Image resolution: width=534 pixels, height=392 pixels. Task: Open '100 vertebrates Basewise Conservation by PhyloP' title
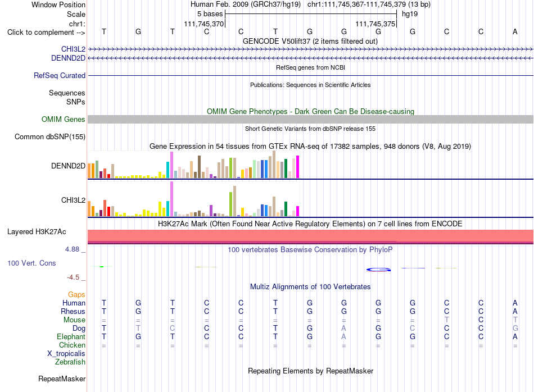tap(310, 249)
